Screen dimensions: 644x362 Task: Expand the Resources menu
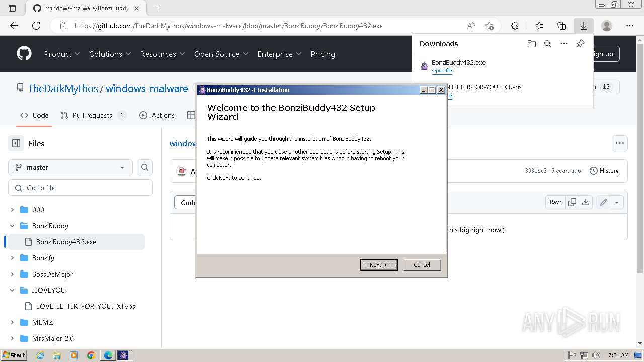[x=163, y=54]
